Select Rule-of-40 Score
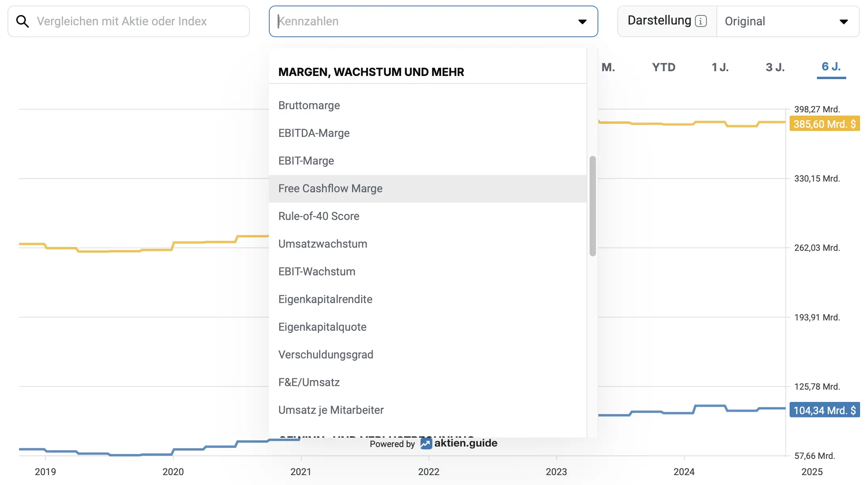868x485 pixels. pyautogui.click(x=428, y=216)
